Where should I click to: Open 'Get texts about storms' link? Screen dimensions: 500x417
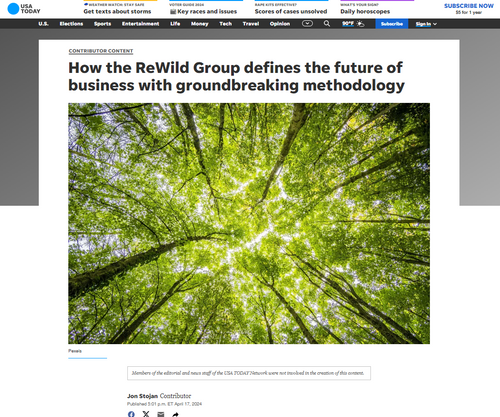[117, 11]
